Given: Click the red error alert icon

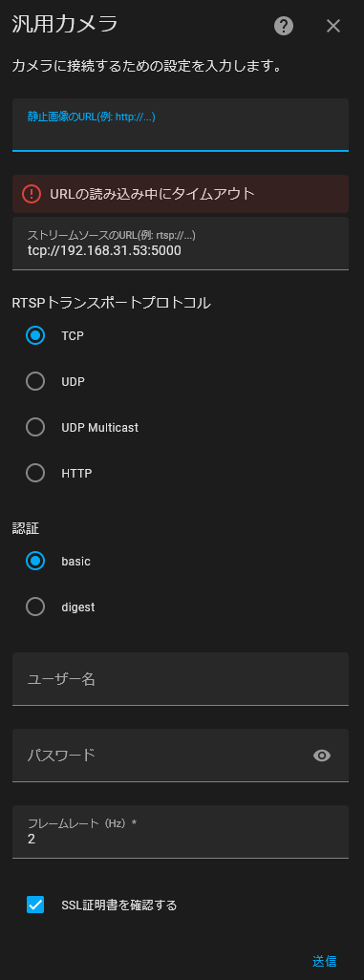Looking at the screenshot, I should tap(32, 194).
